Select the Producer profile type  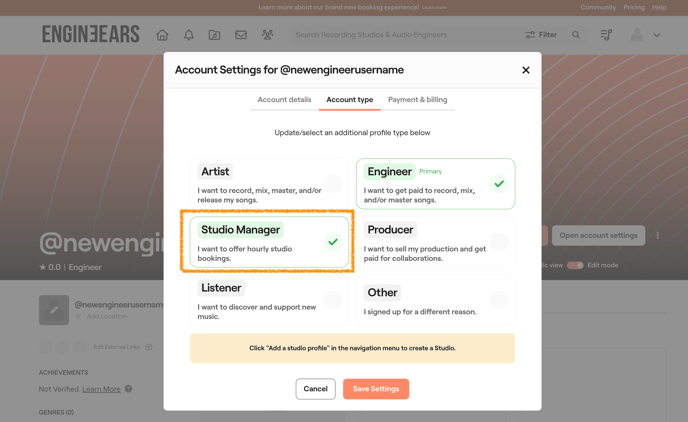tap(435, 242)
